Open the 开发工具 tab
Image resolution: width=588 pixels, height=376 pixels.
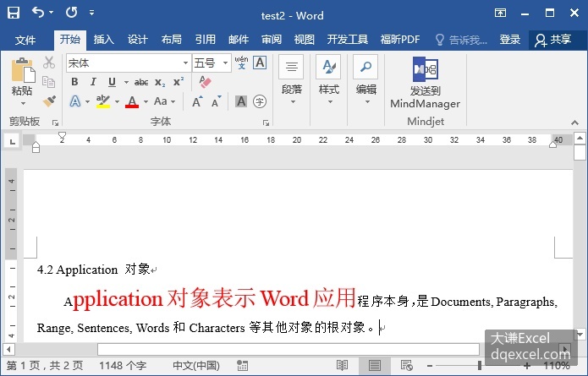[347, 40]
